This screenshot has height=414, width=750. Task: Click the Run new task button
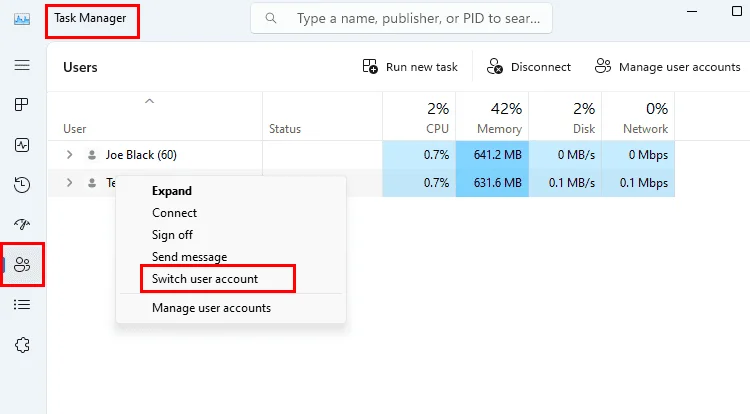pyautogui.click(x=410, y=66)
